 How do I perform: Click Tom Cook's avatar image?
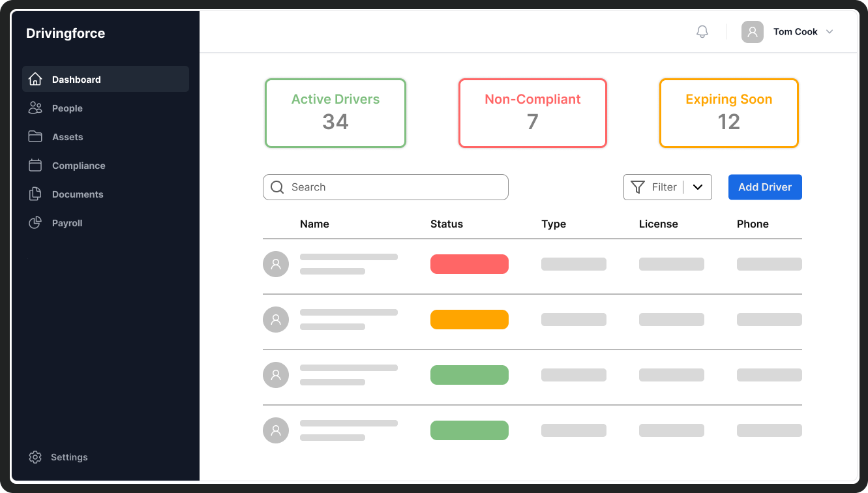point(753,31)
